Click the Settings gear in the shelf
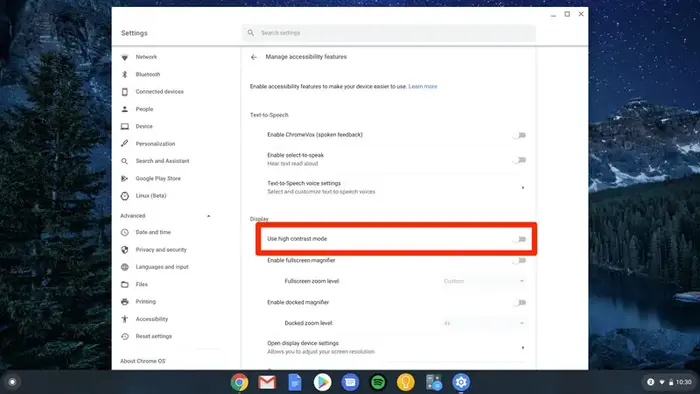The image size is (700, 394). click(461, 382)
